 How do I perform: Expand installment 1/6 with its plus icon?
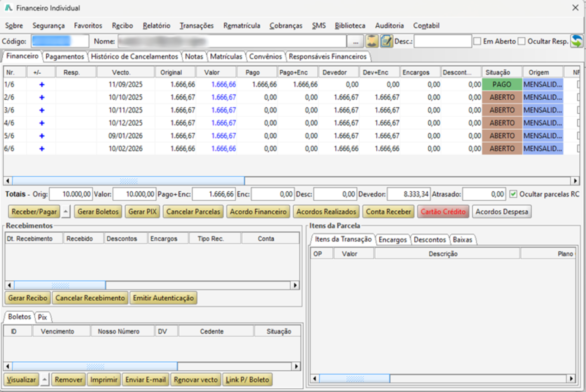(42, 84)
